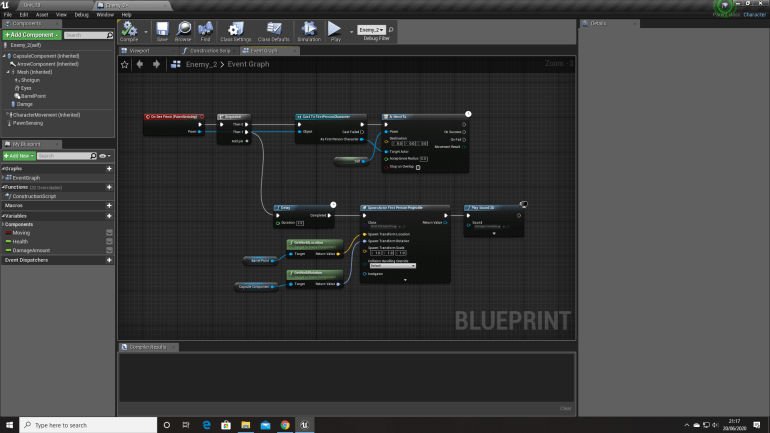770x433 pixels.
Task: Collapse the Mesh (Inherited) component tree
Action: click(8, 72)
